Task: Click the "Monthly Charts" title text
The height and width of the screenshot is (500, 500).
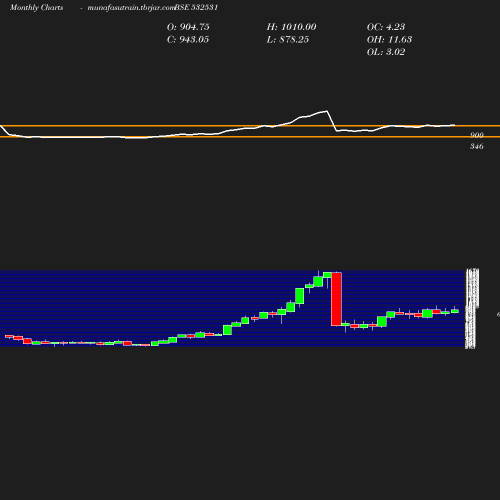Action: point(36,8)
